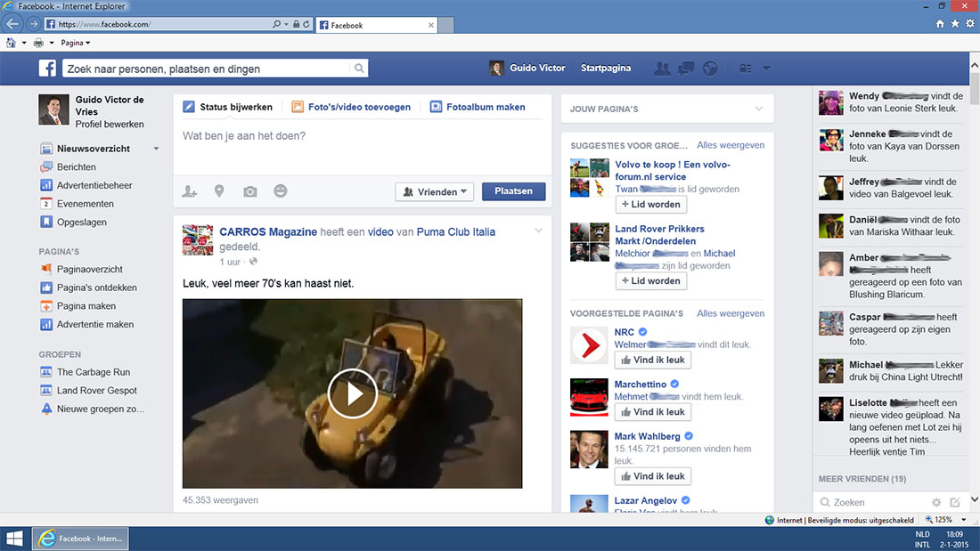Add photo camera icon in composer
980x551 pixels.
point(250,191)
